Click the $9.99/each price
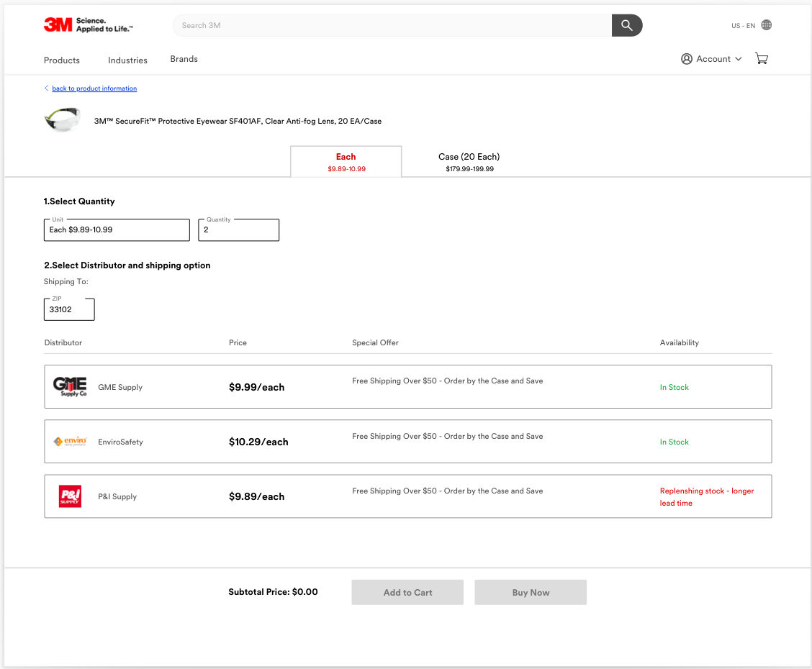The height and width of the screenshot is (669, 812). tap(256, 387)
